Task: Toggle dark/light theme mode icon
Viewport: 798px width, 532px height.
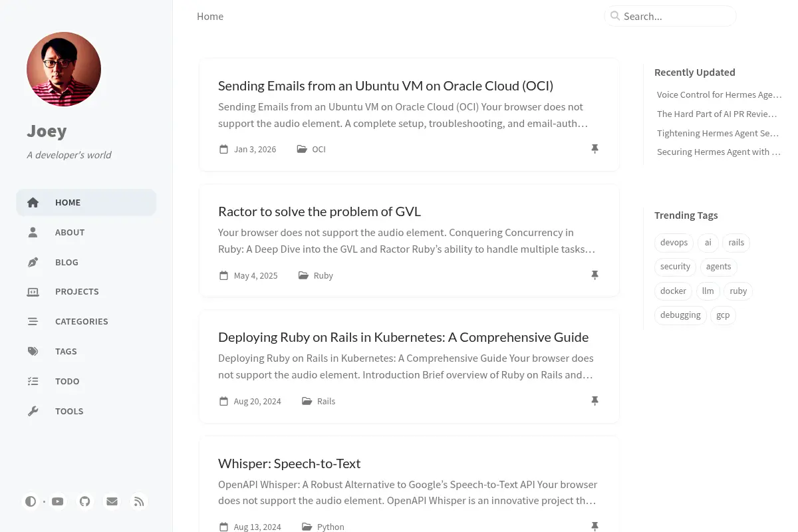Action: (x=31, y=501)
